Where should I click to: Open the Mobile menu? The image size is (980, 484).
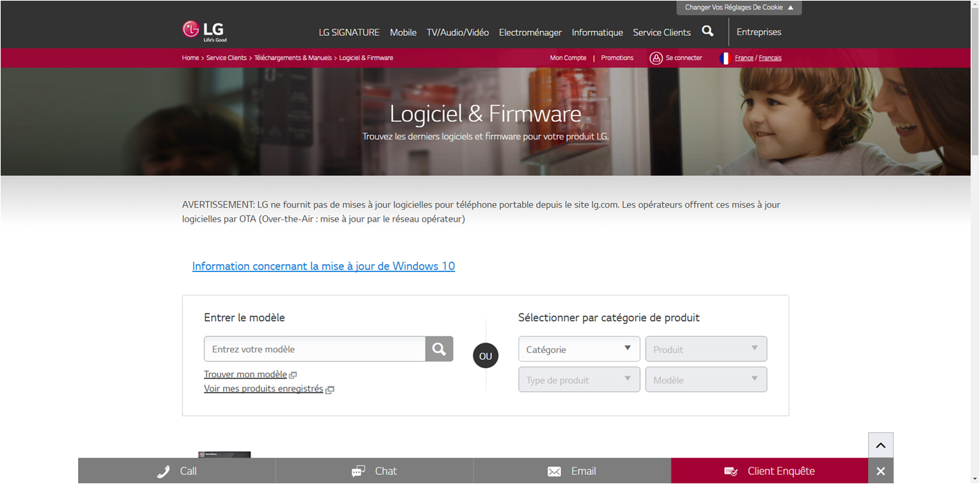pos(403,32)
